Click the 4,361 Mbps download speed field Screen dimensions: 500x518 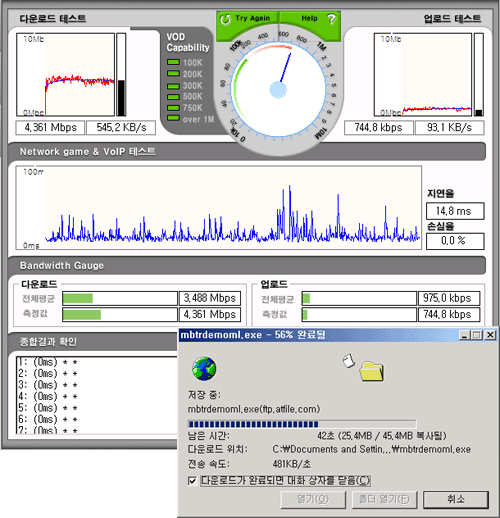pos(50,128)
